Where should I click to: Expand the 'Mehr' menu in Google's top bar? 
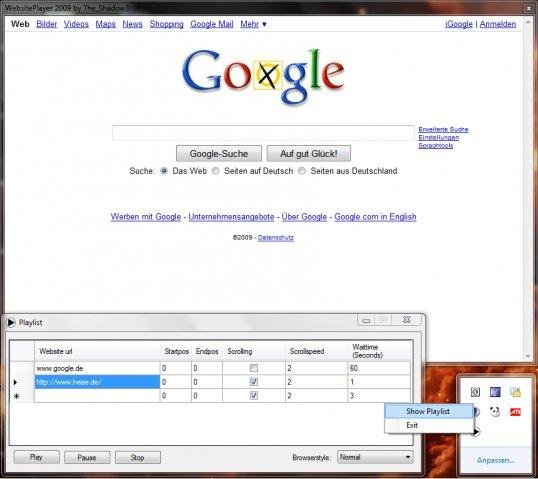(253, 24)
